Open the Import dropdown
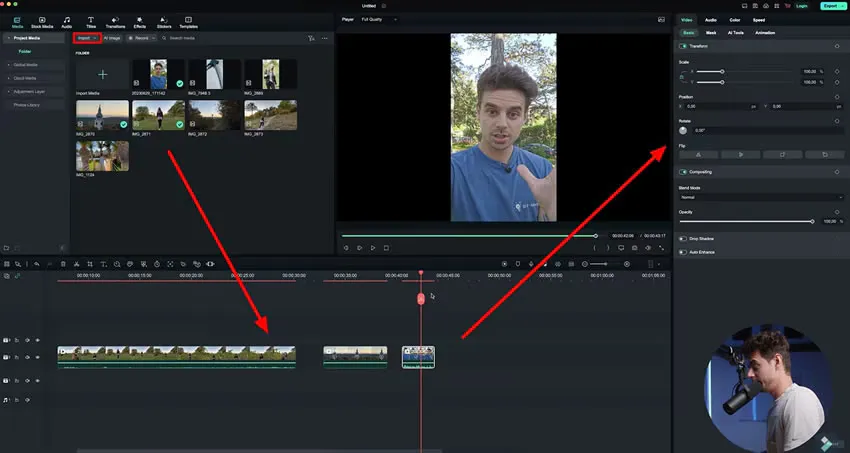850x453 pixels. pos(85,38)
